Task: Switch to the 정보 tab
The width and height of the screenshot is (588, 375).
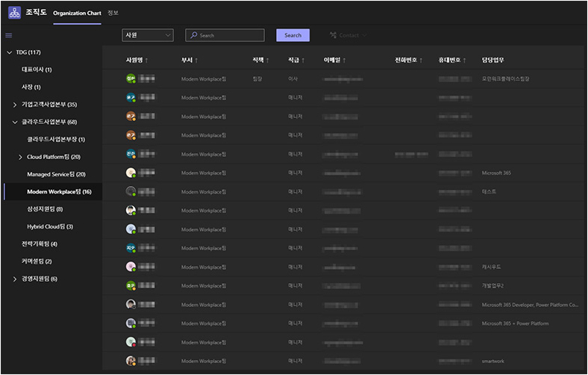Action: pyautogui.click(x=113, y=13)
